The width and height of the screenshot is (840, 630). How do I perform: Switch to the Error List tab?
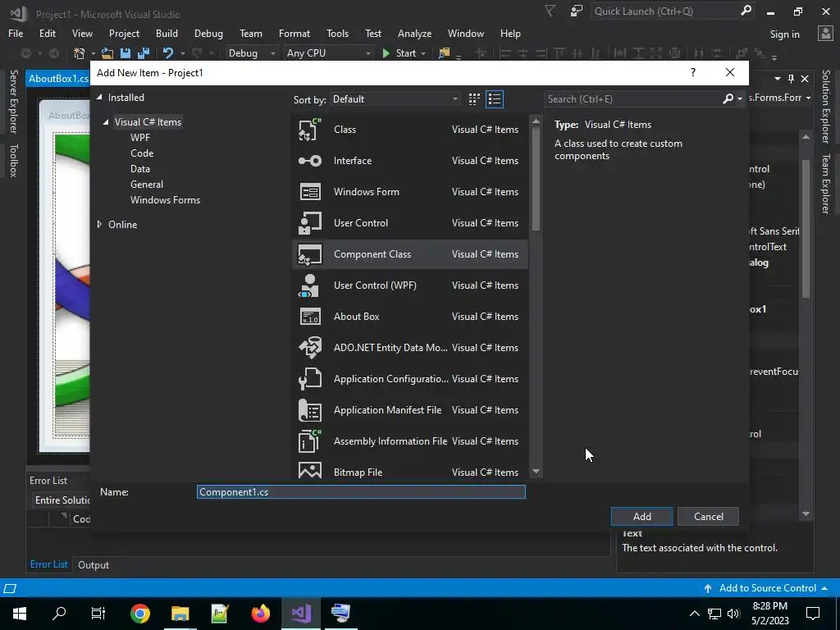pyautogui.click(x=48, y=564)
